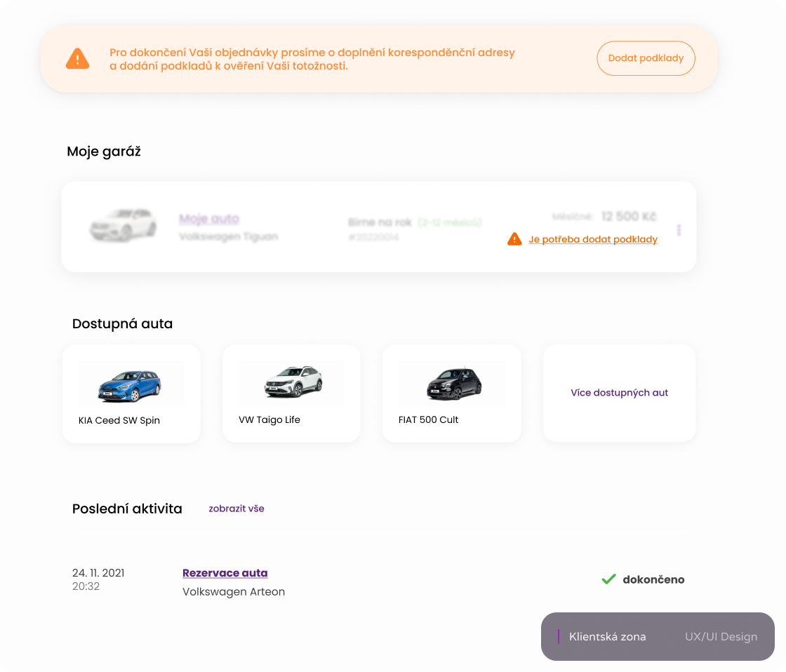
Task: Select the blurred Volkswagen Tiguan thumbnail
Action: 123,225
